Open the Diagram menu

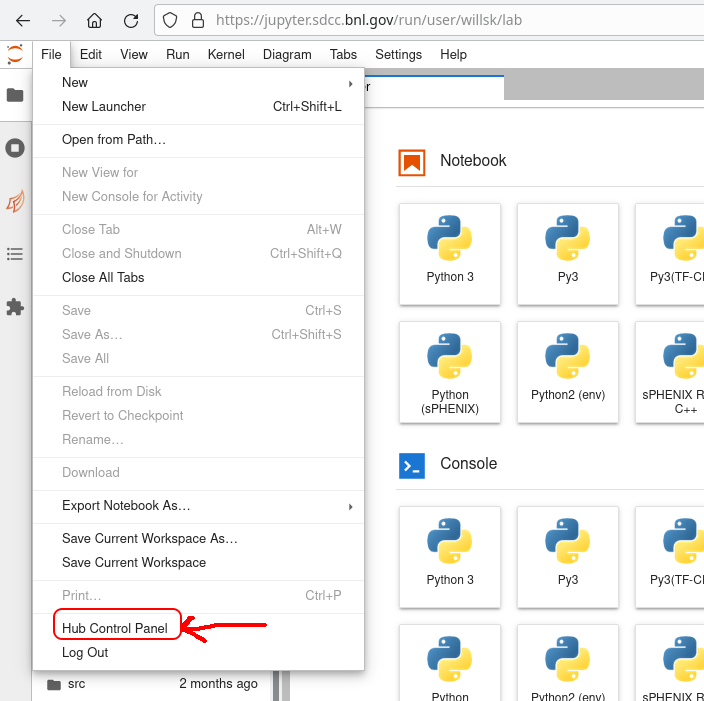click(x=287, y=54)
